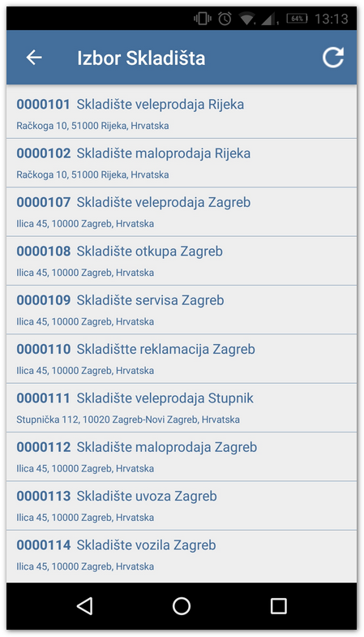Select Skladište veleprodaja Rijeka

[x=182, y=114]
